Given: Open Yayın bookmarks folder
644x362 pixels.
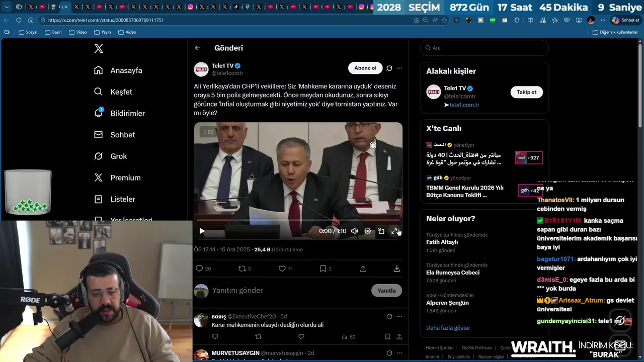Looking at the screenshot, I should 103,32.
